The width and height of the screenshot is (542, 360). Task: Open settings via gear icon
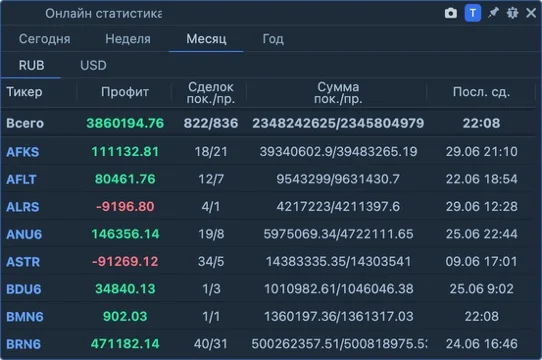click(512, 13)
